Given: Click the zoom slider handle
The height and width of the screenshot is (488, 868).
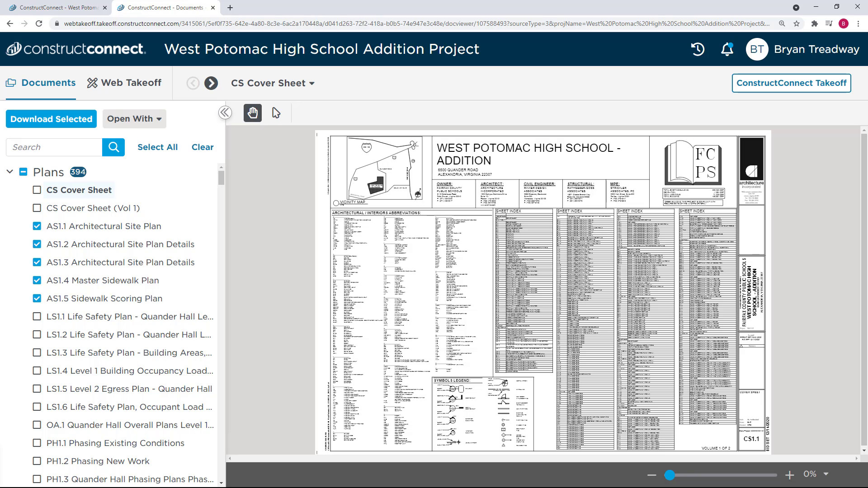Looking at the screenshot, I should 670,475.
